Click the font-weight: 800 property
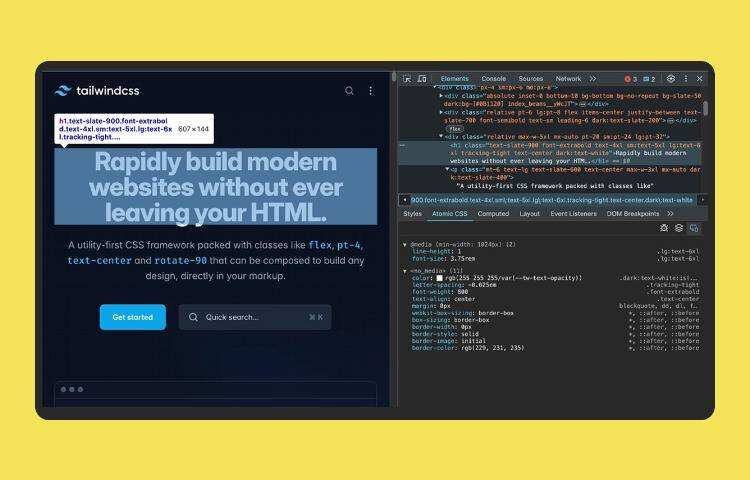Screen dimensions: 750x480 click(x=440, y=292)
